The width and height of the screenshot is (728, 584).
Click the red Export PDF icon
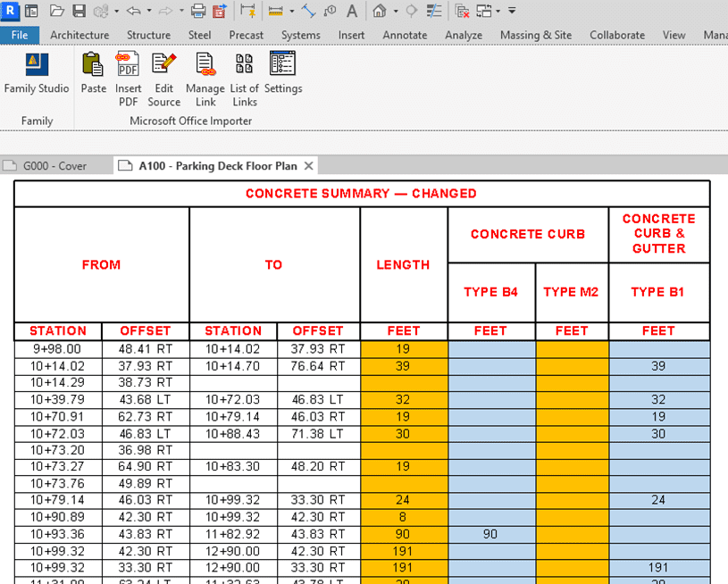click(x=220, y=11)
